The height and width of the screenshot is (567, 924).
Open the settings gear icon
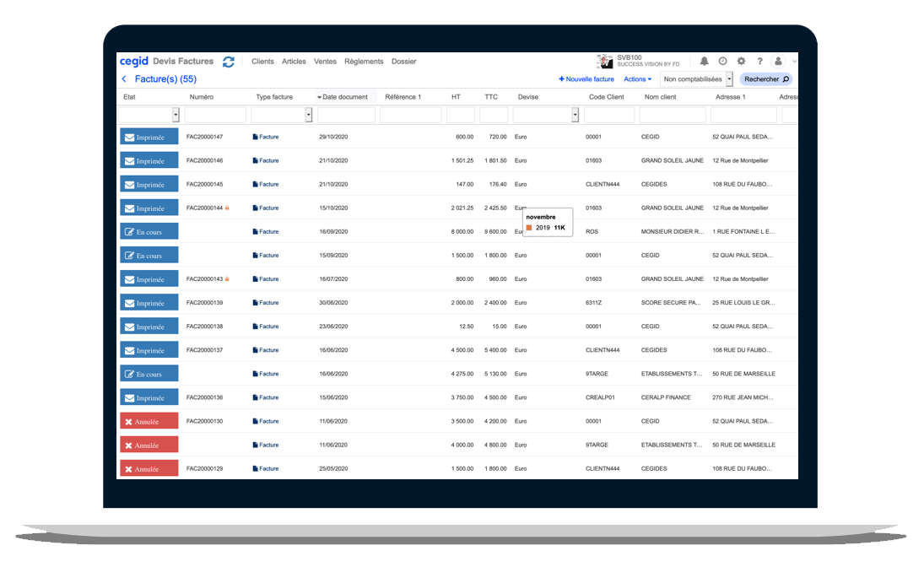coord(741,61)
